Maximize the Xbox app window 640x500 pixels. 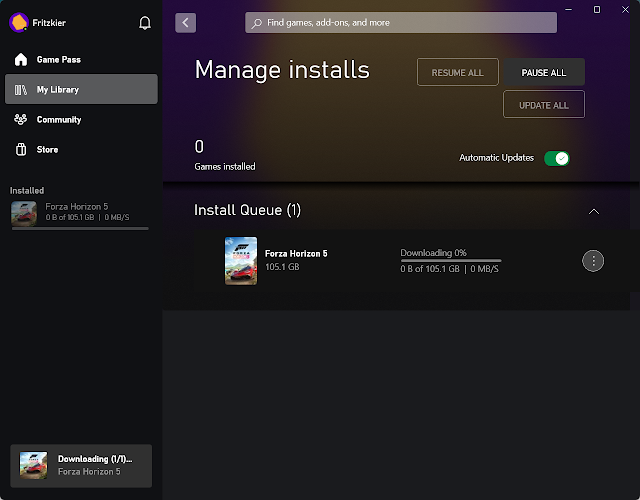[597, 9]
